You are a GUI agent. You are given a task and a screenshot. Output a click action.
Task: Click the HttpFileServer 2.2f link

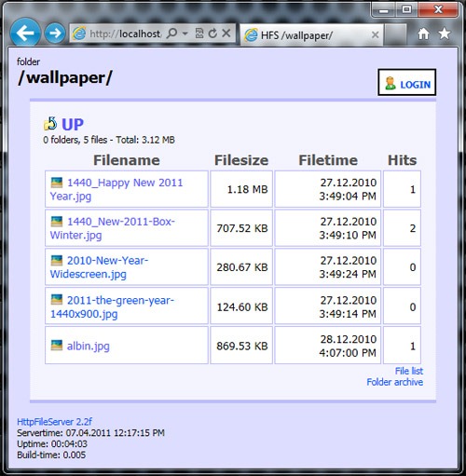(x=55, y=422)
